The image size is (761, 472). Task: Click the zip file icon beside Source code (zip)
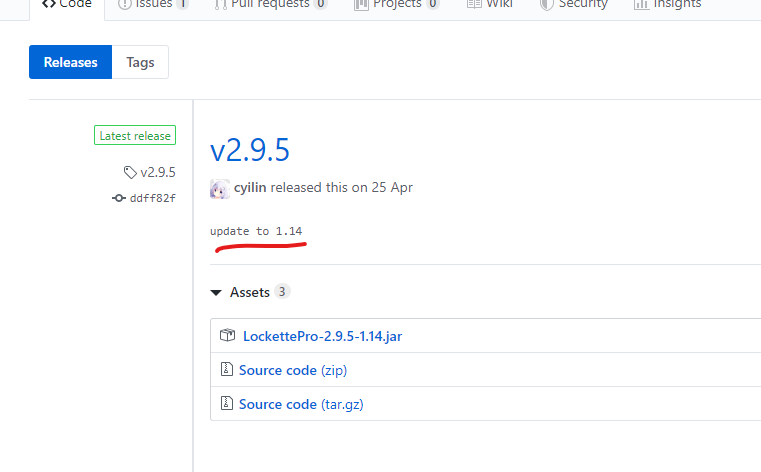point(227,369)
